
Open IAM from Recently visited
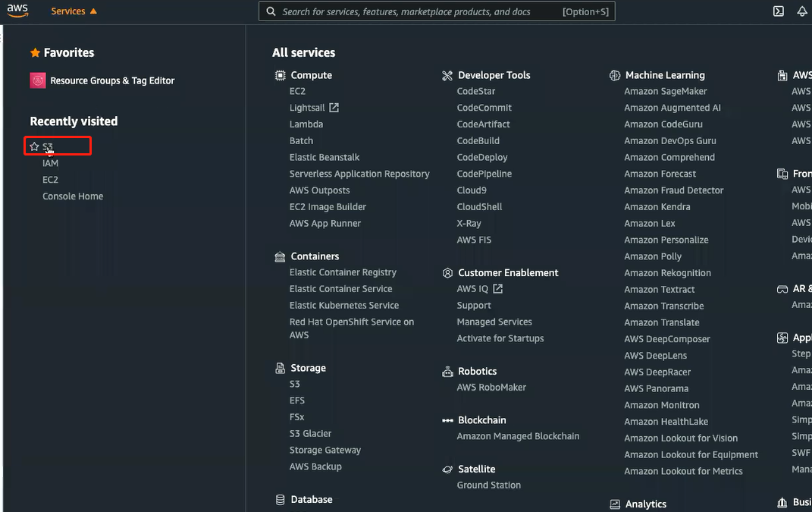(x=50, y=163)
